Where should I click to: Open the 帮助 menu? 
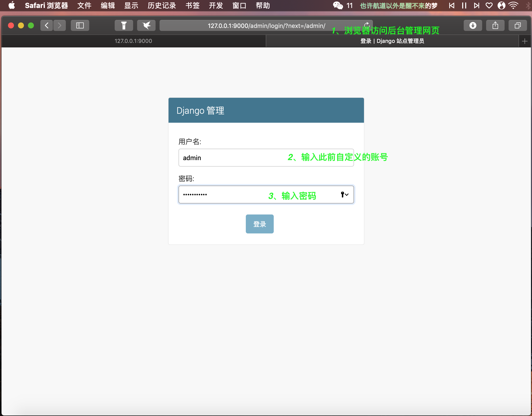tap(263, 5)
